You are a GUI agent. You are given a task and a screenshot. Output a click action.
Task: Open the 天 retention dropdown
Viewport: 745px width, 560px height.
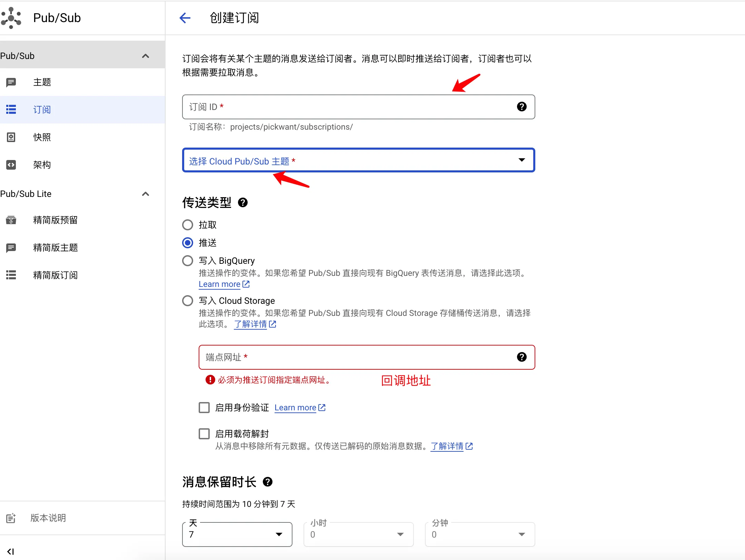tap(237, 534)
